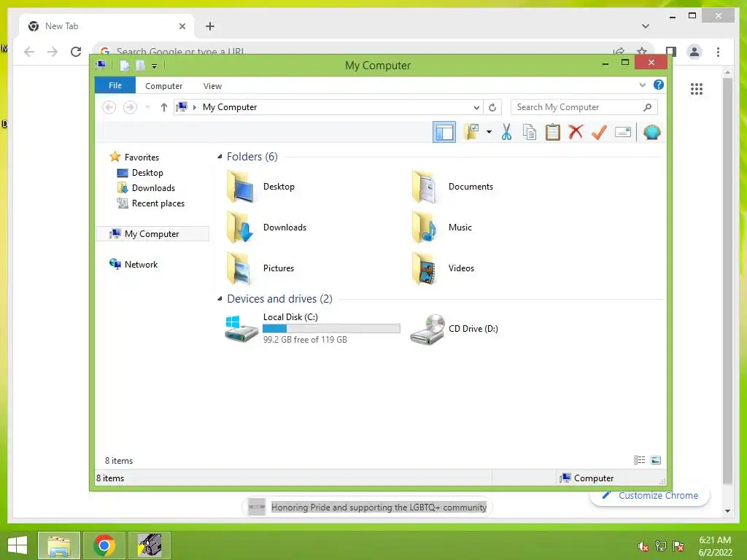Open the Google apps grid in Chrome

696,88
